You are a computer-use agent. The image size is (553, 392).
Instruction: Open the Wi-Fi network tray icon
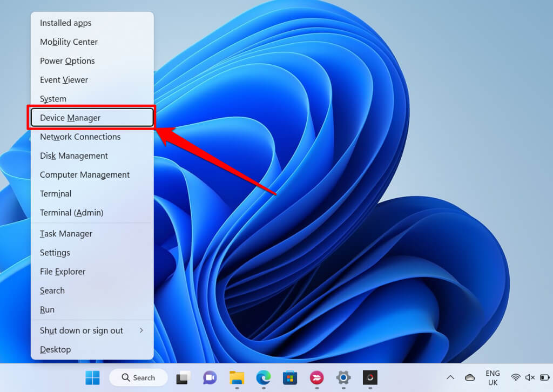pos(516,377)
